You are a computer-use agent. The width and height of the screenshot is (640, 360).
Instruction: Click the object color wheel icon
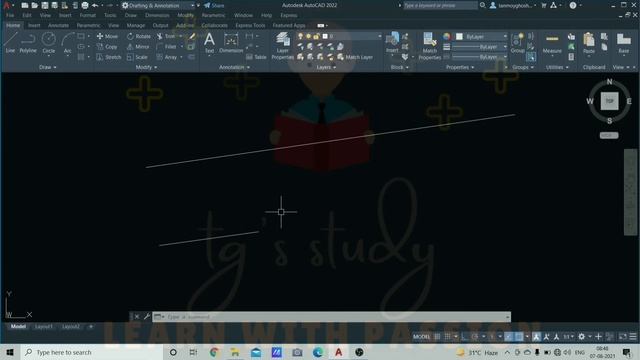[x=447, y=36]
